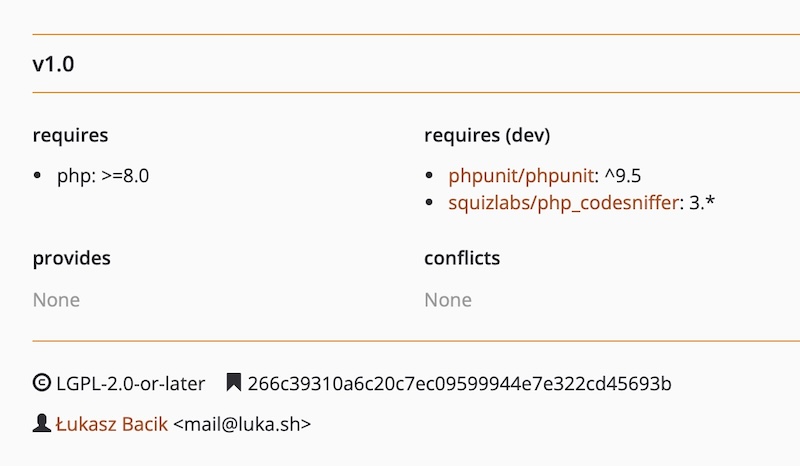This screenshot has height=466, width=800.
Task: Open the phpunit/phpunit package link
Action: pyautogui.click(x=521, y=176)
